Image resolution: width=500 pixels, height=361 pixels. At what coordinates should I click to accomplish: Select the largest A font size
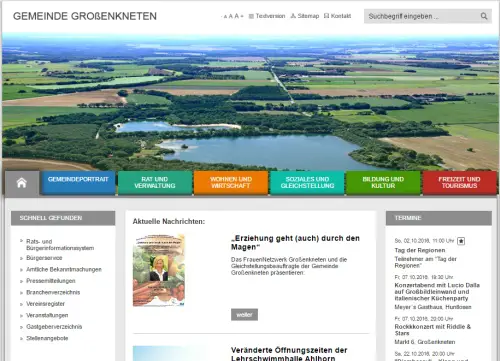click(236, 16)
